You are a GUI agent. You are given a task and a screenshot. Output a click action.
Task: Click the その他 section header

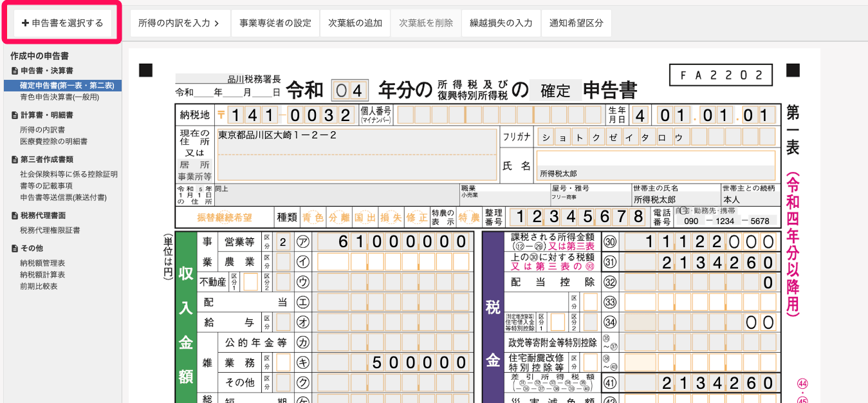pyautogui.click(x=27, y=248)
